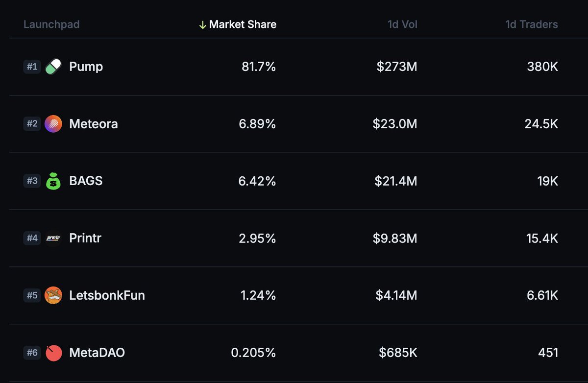Click the sort arrow beside Market Share
The image size is (588, 383).
click(202, 24)
